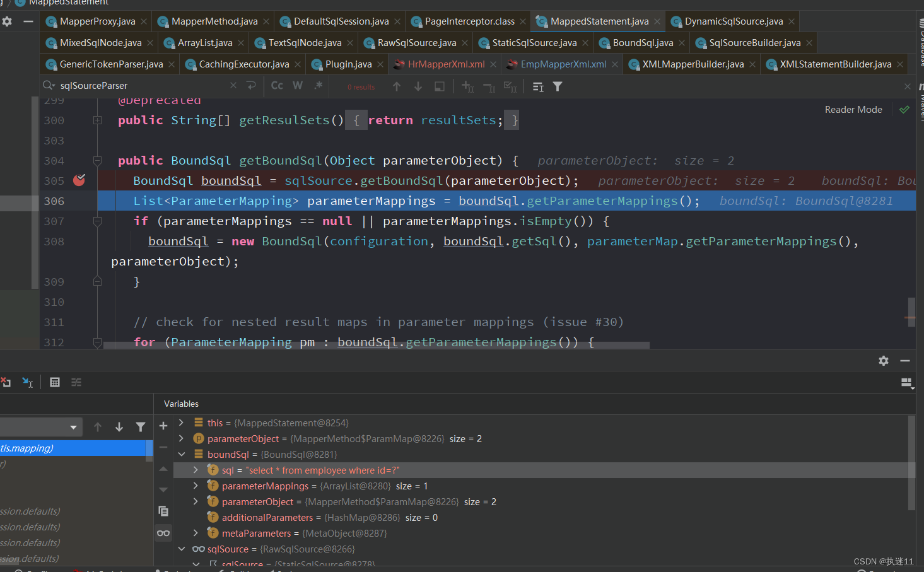Close the BoundSql.java tab

click(682, 43)
